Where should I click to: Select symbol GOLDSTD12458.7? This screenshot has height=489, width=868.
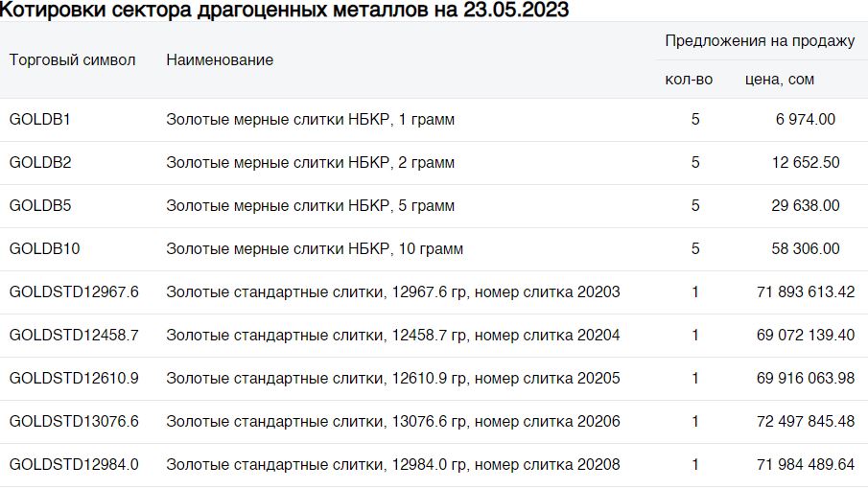pyautogui.click(x=74, y=336)
